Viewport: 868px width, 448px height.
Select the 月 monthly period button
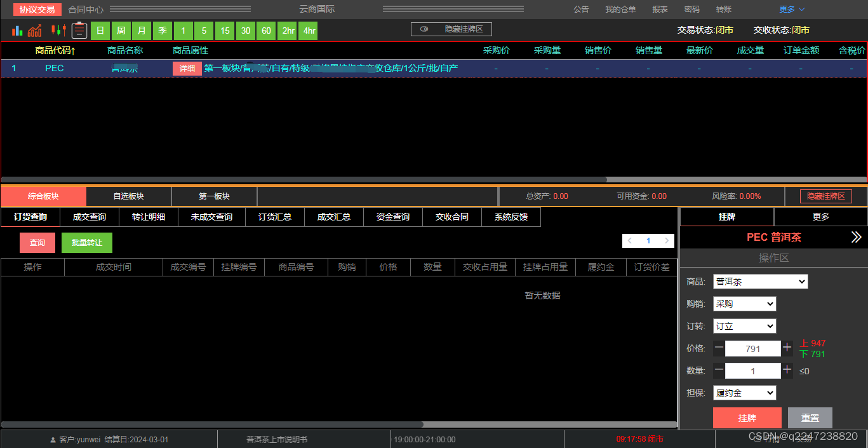point(142,31)
